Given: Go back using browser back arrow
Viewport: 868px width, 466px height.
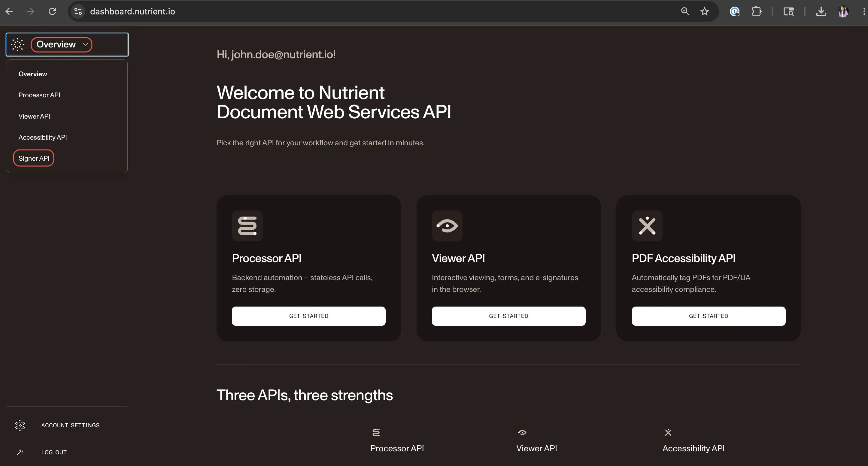Looking at the screenshot, I should [x=9, y=11].
